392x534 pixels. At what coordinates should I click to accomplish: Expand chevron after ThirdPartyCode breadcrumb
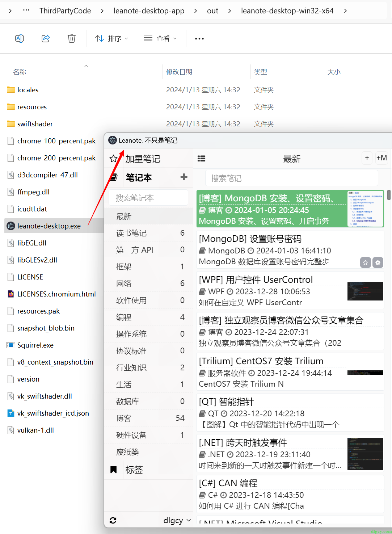pyautogui.click(x=102, y=10)
